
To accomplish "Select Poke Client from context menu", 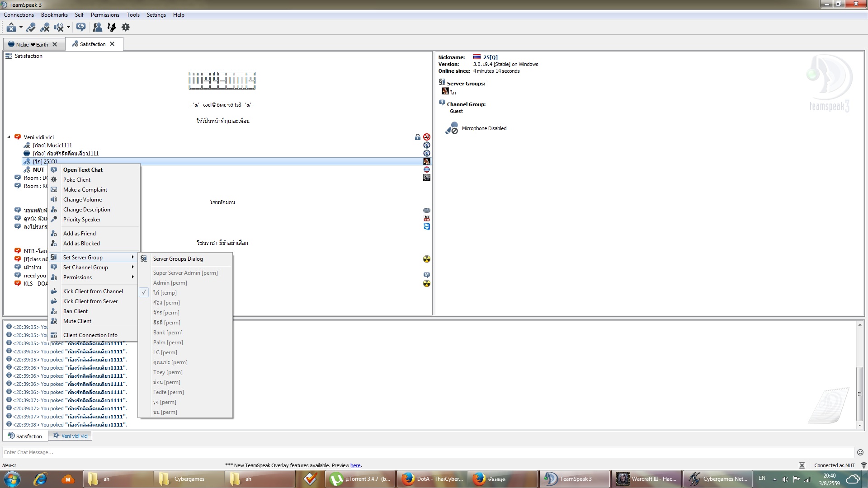I will pos(76,180).
